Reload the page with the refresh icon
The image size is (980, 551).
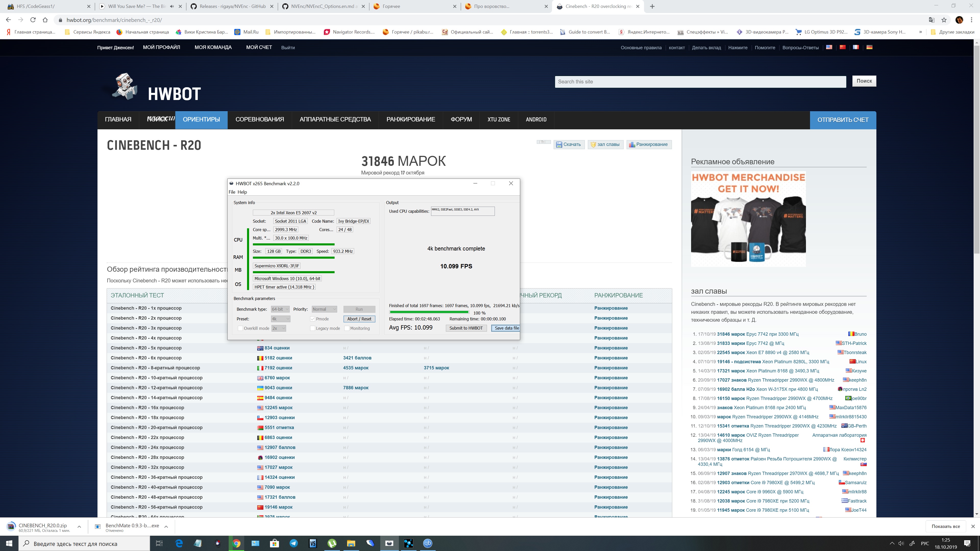(x=33, y=20)
